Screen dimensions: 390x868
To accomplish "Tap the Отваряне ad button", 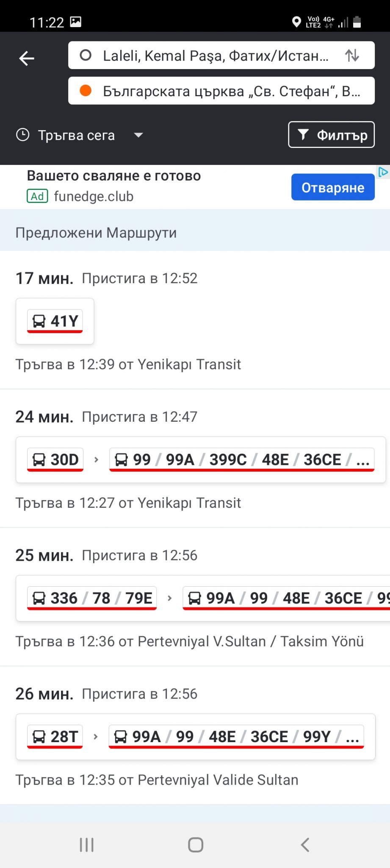I will pos(333,187).
